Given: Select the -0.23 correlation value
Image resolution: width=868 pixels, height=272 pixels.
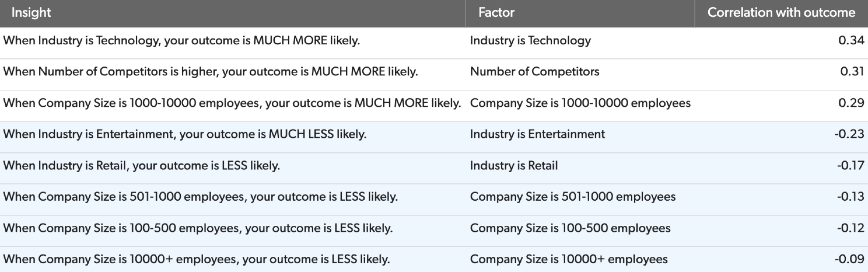Looking at the screenshot, I should pos(850,134).
